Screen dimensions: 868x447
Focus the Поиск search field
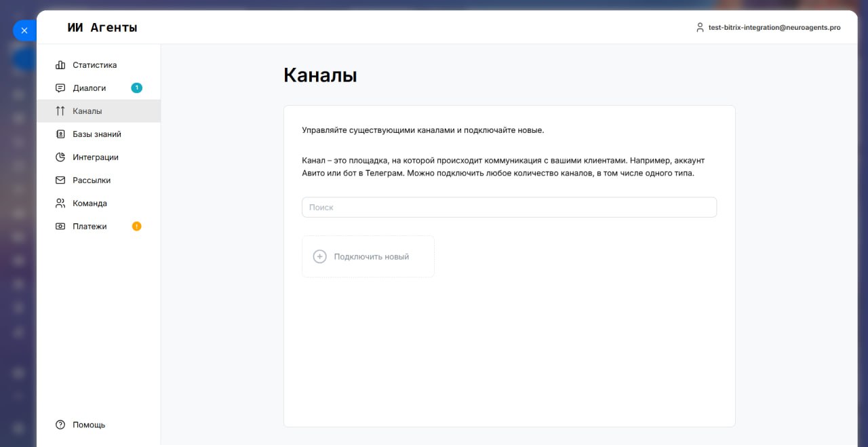[x=509, y=208]
